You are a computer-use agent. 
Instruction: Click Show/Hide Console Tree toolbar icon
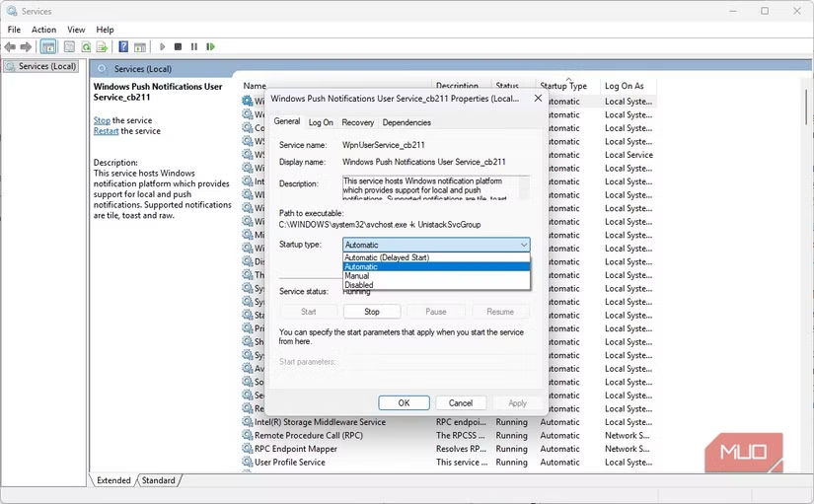pos(48,46)
